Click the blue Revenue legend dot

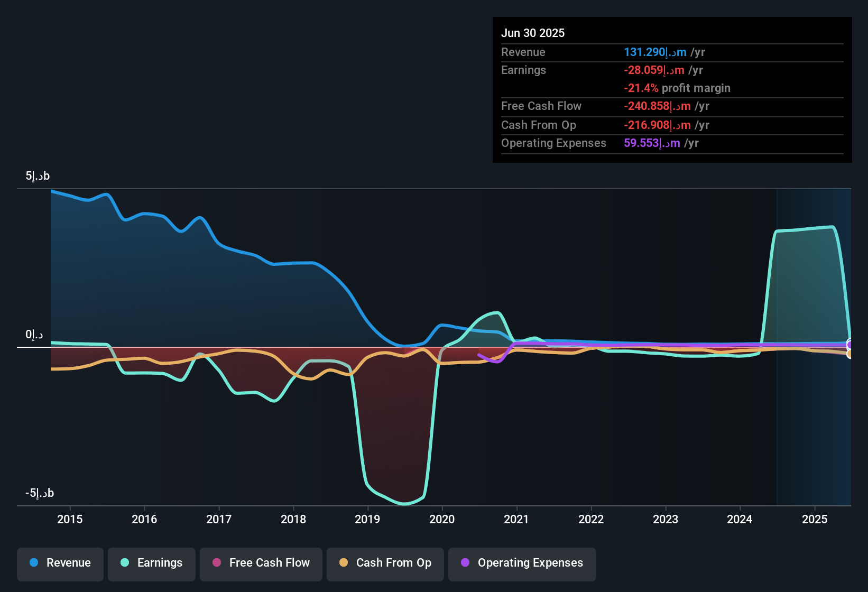(33, 563)
